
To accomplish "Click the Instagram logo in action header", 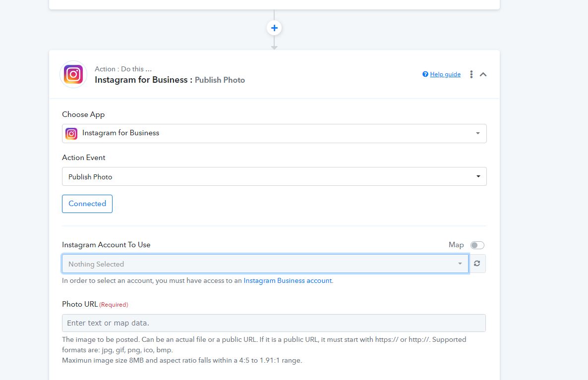I will pos(73,74).
